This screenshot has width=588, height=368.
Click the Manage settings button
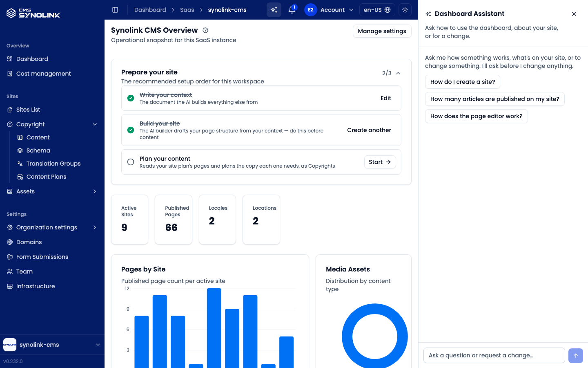point(382,31)
